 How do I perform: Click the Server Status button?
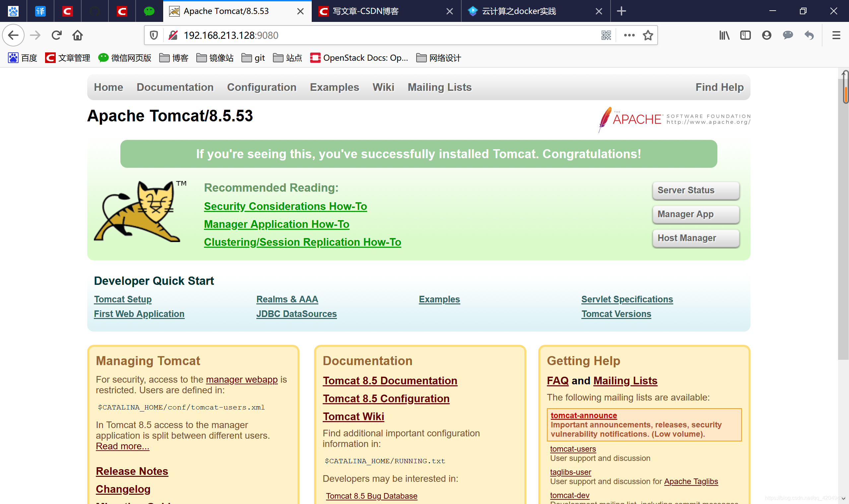[695, 190]
